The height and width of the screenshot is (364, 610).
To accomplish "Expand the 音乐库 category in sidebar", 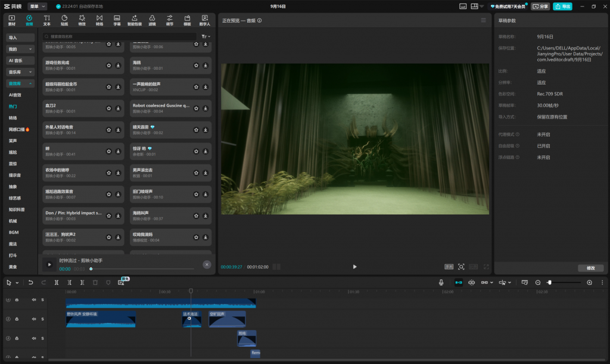I will 20,71.
